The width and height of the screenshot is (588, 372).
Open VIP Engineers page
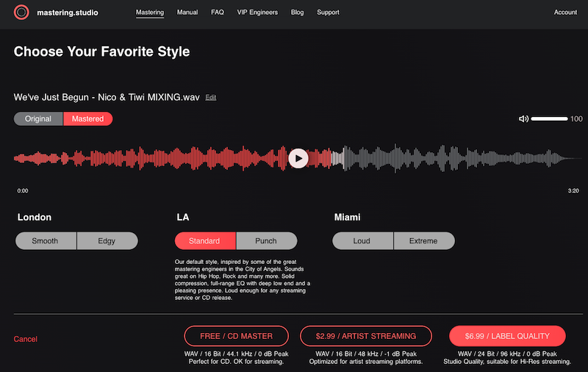(257, 12)
